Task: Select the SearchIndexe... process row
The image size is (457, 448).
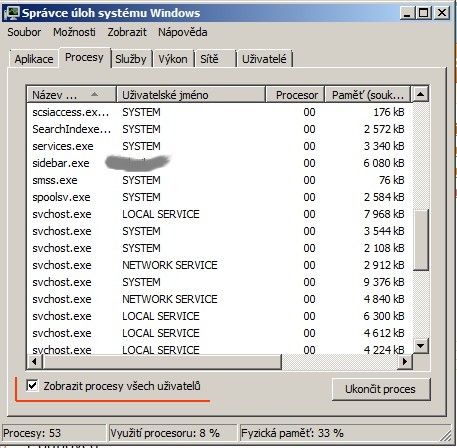Action: click(219, 129)
